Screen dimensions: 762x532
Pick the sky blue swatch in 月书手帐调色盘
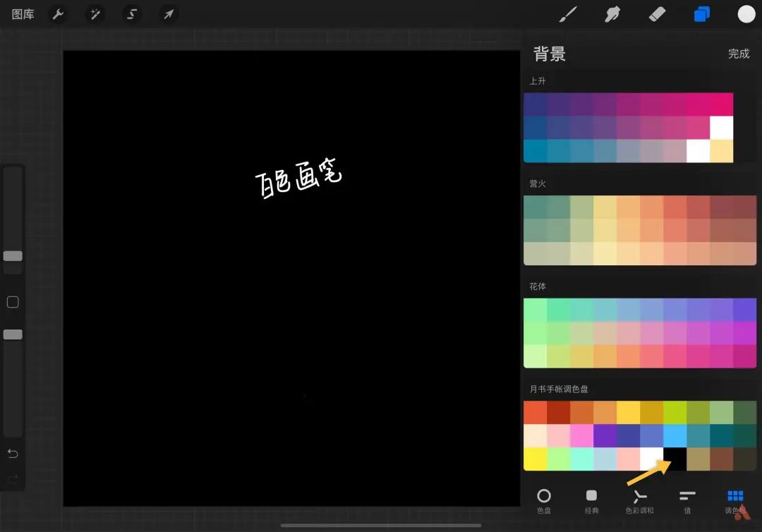[675, 436]
